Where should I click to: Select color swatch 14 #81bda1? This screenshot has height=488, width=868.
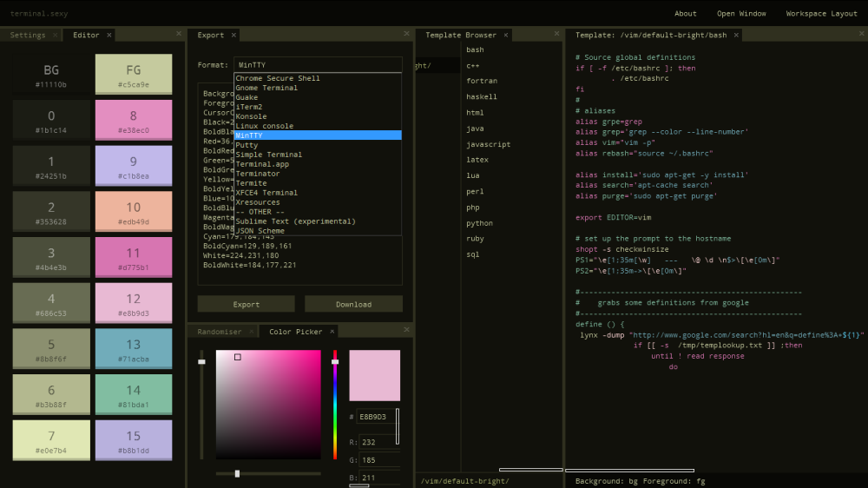[x=134, y=394]
